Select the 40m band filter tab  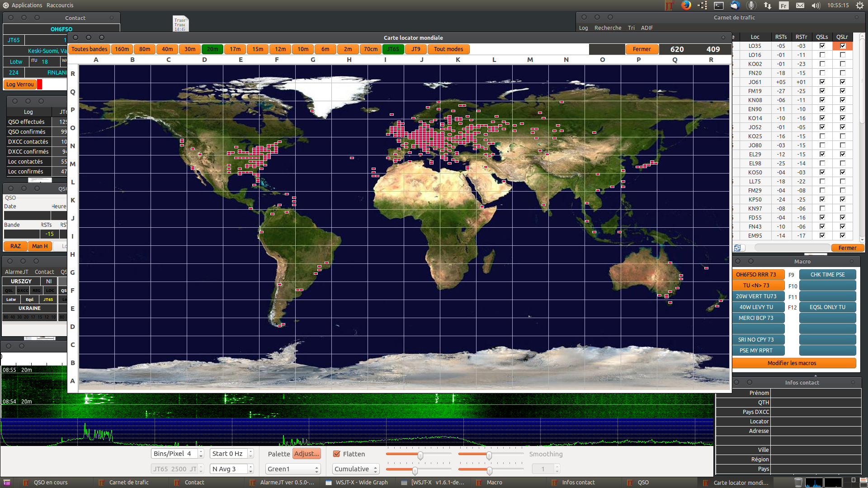coord(167,49)
